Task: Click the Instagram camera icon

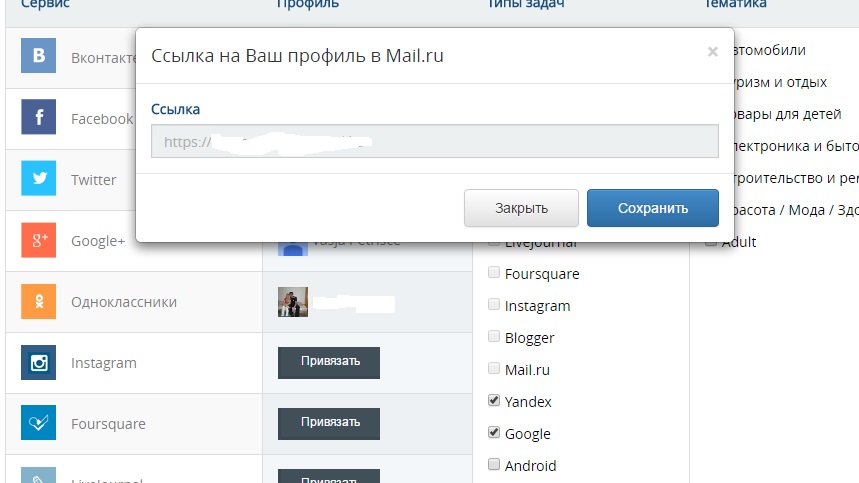Action: click(x=38, y=363)
